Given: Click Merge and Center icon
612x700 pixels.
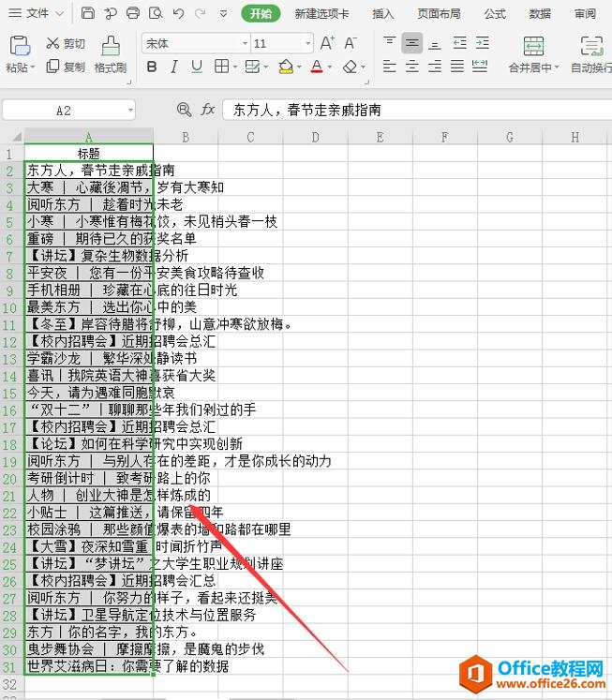Looking at the screenshot, I should point(533,46).
